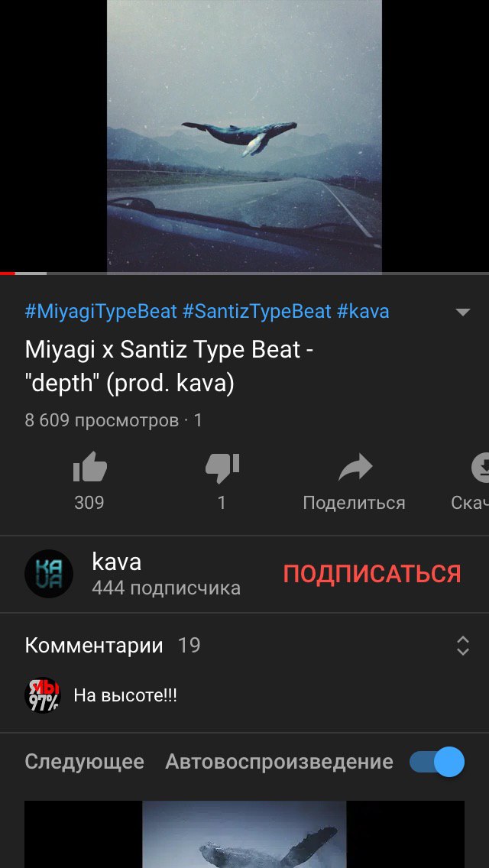Click the Поделиться share label
This screenshot has width=489, height=868.
[354, 503]
